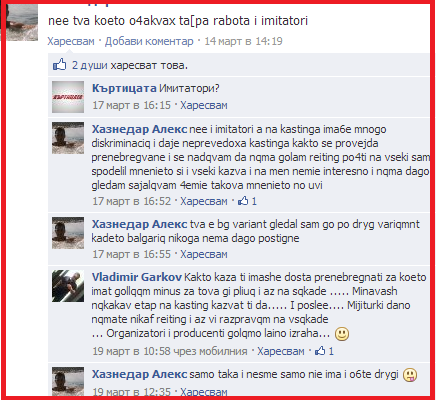Like Vladimir Garkov's comment via Харесвам
Viewport: 436px width, 400px height.
point(281,351)
